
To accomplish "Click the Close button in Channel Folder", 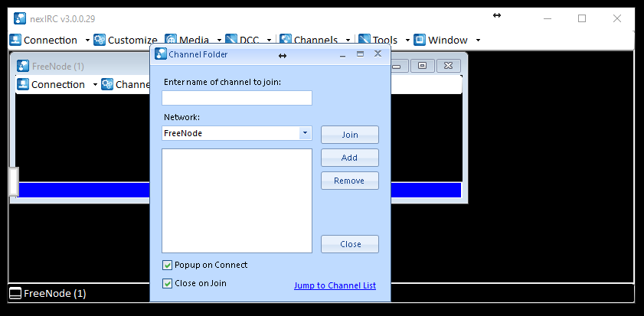I will pyautogui.click(x=350, y=244).
